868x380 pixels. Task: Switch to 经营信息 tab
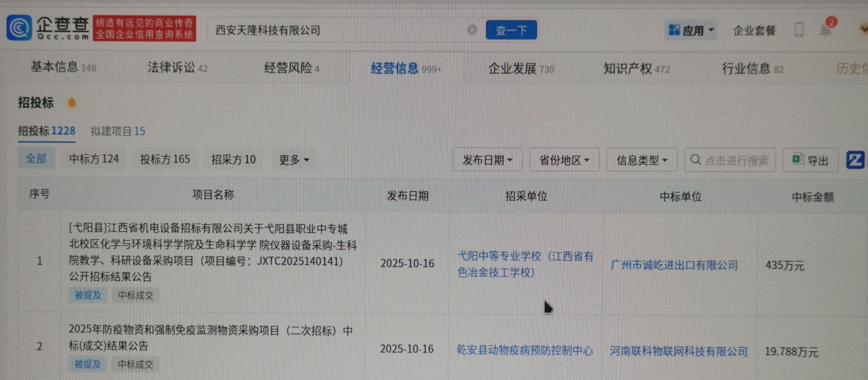tap(406, 68)
